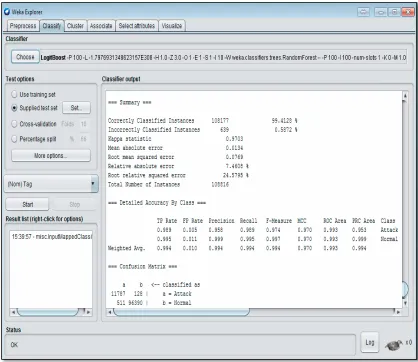Click the Mean absolute error line
This screenshot has width=418, height=362.
coord(175,148)
